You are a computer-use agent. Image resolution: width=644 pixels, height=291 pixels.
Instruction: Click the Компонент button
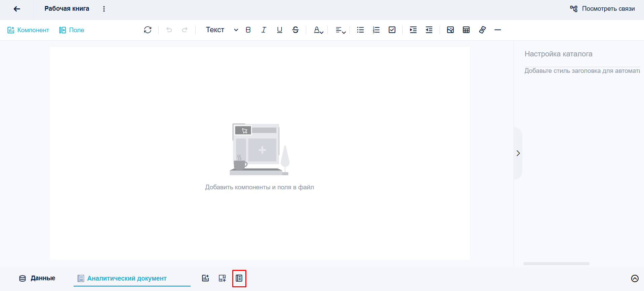pyautogui.click(x=28, y=30)
